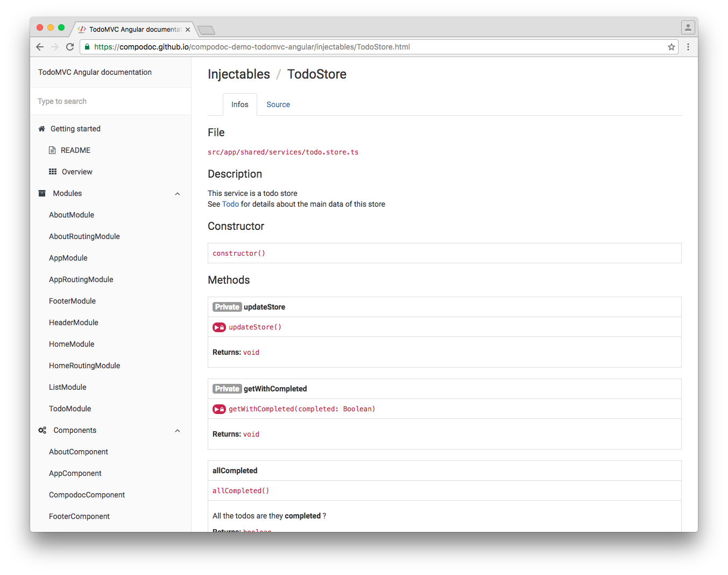The height and width of the screenshot is (575, 728).
Task: Click the red lock icon beside updateStore()
Action: click(219, 327)
